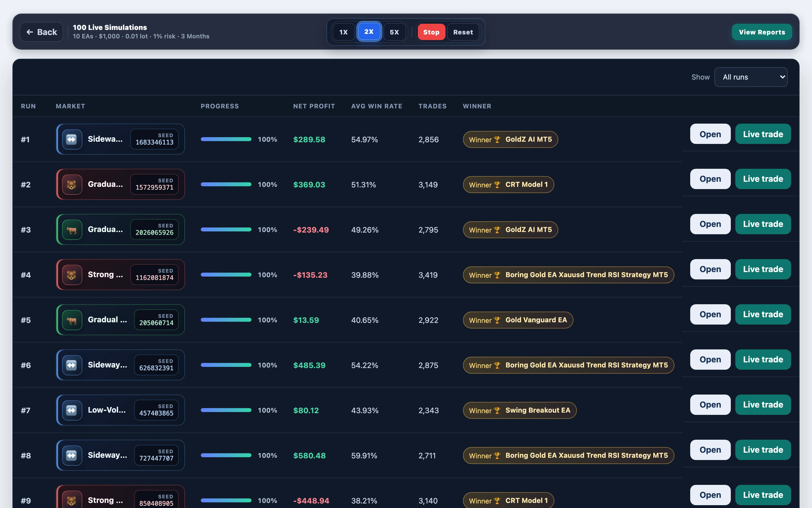Click the sideways arrows icon in run #6
Screen dimensions: 812x508
pyautogui.click(x=72, y=365)
